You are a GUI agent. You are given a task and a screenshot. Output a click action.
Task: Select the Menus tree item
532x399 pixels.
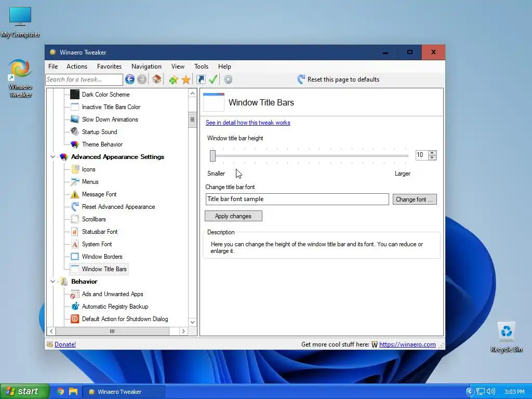[90, 182]
